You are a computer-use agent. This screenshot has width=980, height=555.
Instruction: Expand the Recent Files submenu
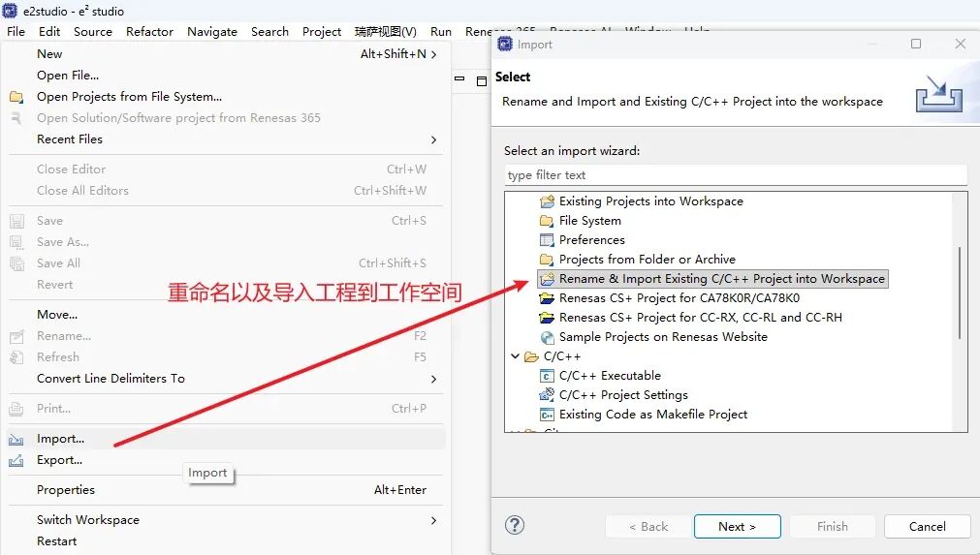(433, 139)
